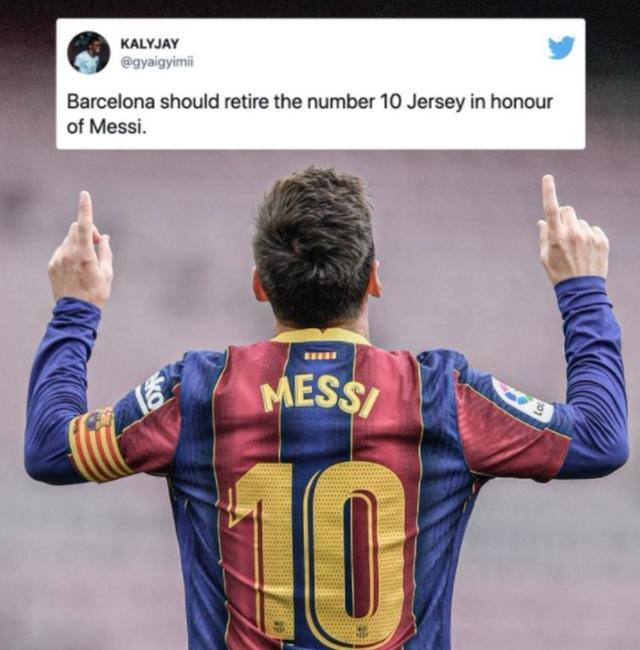640x650 pixels.
Task: Open the @gyaigyimii handle link
Action: pos(157,63)
